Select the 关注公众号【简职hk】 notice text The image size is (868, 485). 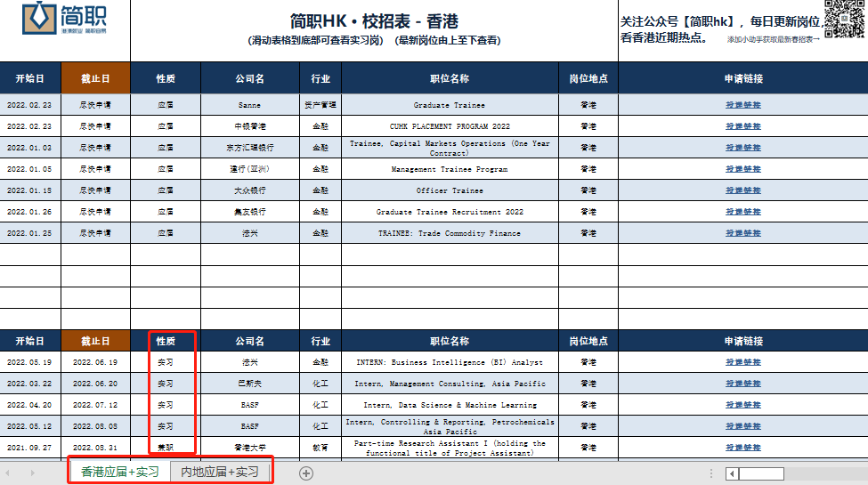tap(720, 29)
